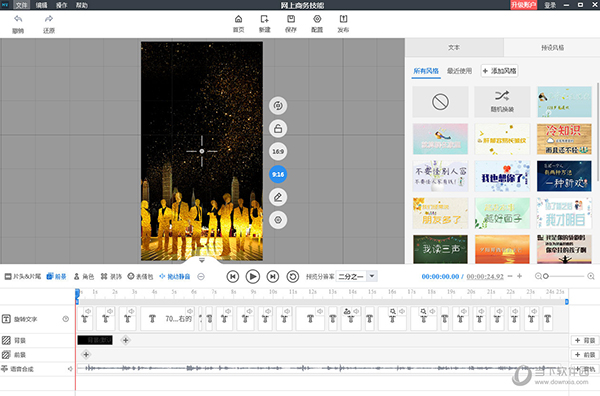Click the timeline zoom-out magnifier
Viewport: 600px width, 396px height.
[x=538, y=276]
